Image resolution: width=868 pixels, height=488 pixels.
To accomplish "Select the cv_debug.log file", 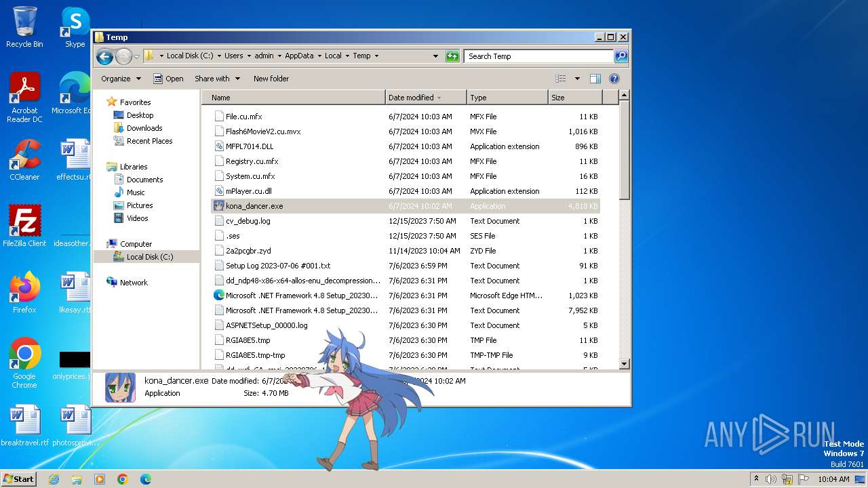I will coord(406,221).
